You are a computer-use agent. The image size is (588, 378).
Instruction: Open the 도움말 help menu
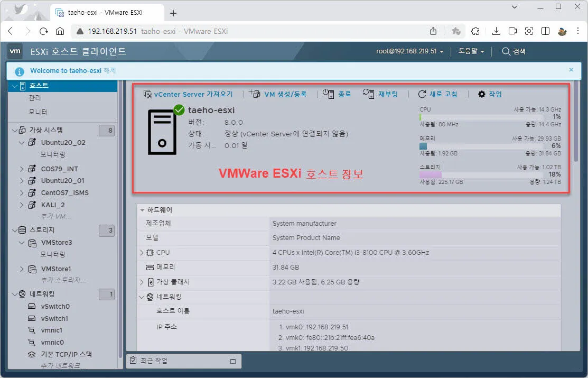470,51
